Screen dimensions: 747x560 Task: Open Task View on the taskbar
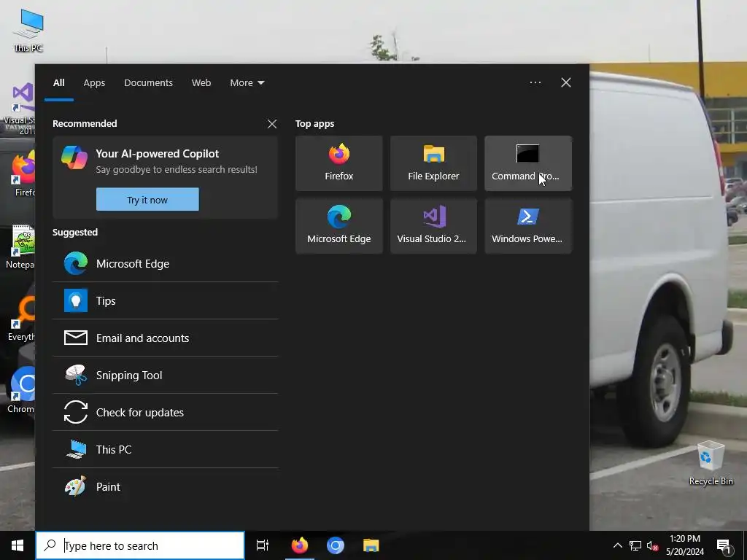(263, 545)
